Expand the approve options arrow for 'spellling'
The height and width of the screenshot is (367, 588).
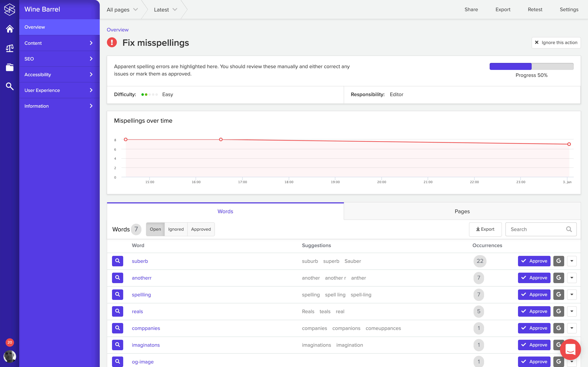pos(572,294)
